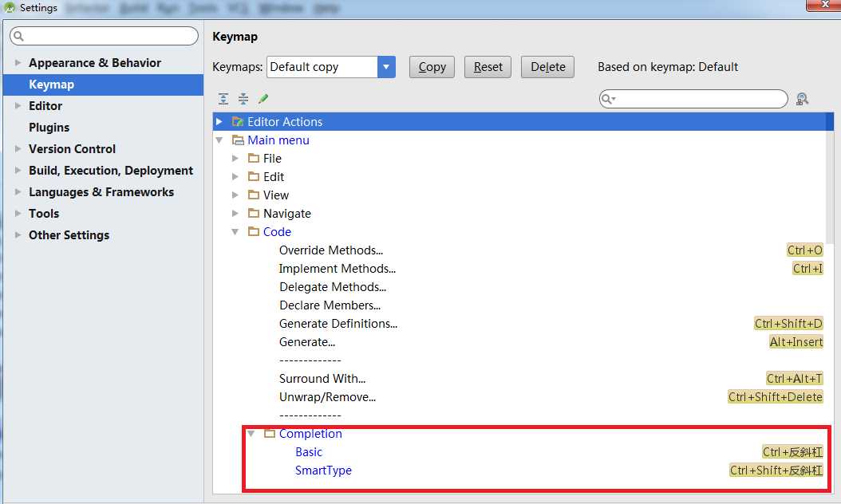Expand the Edit folder node
The height and width of the screenshot is (504, 841).
coord(235,176)
